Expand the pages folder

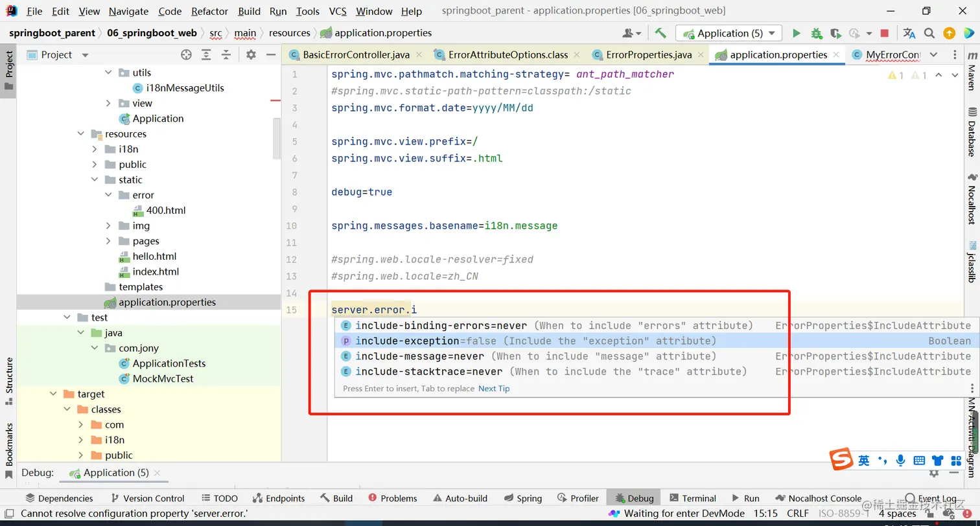(108, 242)
